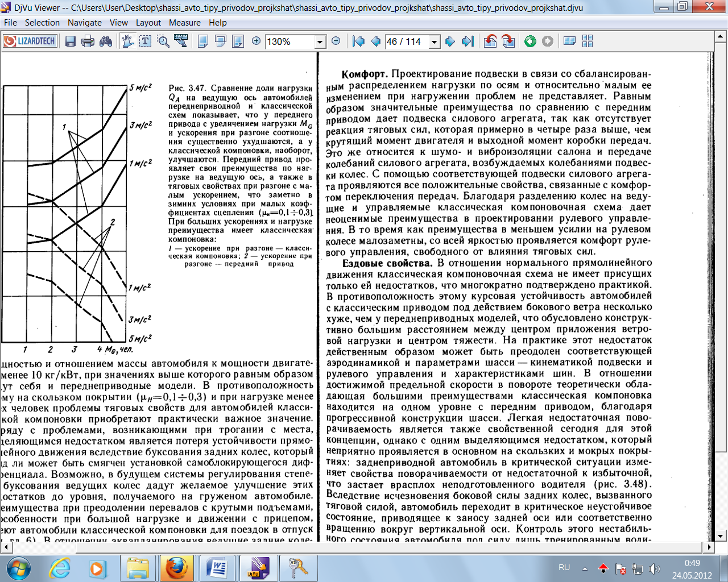The image size is (728, 582).
Task: Open the Navigate menu
Action: tap(85, 23)
